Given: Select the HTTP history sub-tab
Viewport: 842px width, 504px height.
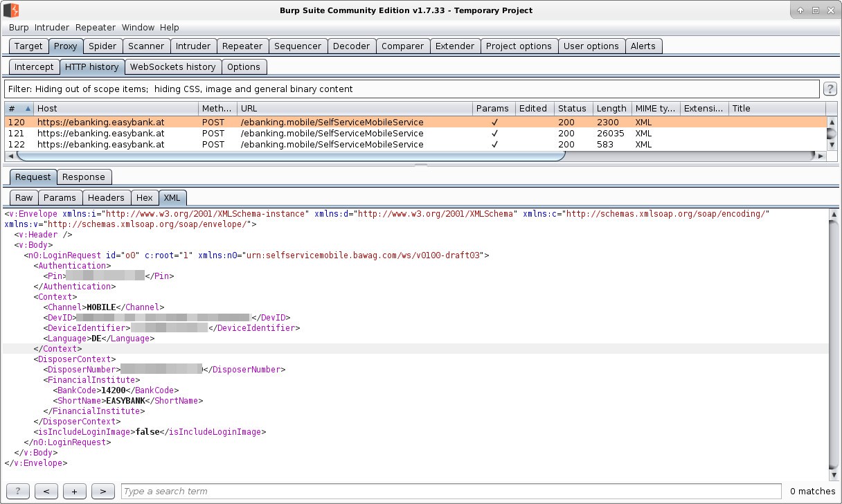Looking at the screenshot, I should (x=92, y=67).
